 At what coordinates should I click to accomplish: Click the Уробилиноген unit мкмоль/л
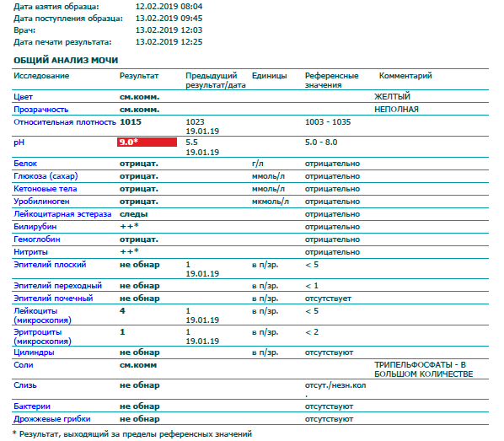[x=271, y=202]
